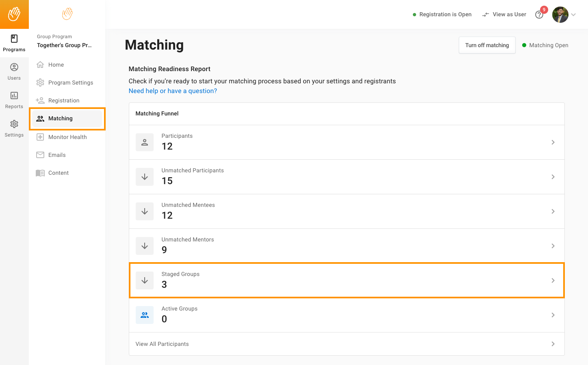Open Users section icon
Viewport: 588px width, 365px height.
[x=14, y=67]
